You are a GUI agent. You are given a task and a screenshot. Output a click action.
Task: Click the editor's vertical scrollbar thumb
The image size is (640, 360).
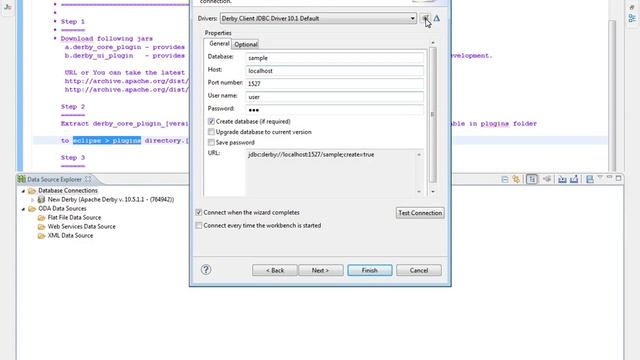pyautogui.click(x=612, y=95)
